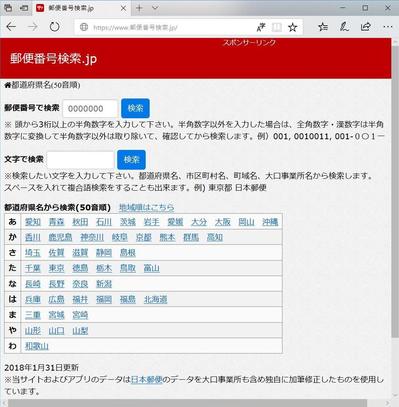
Task: Select 静岡 prefecture link
Action: tap(104, 253)
